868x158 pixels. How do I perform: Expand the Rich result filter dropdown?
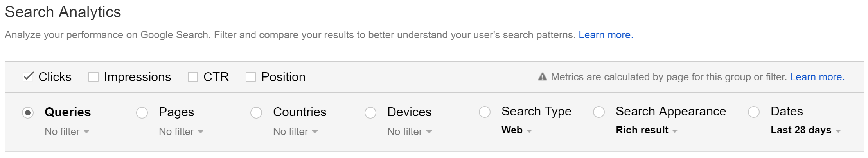[646, 130]
